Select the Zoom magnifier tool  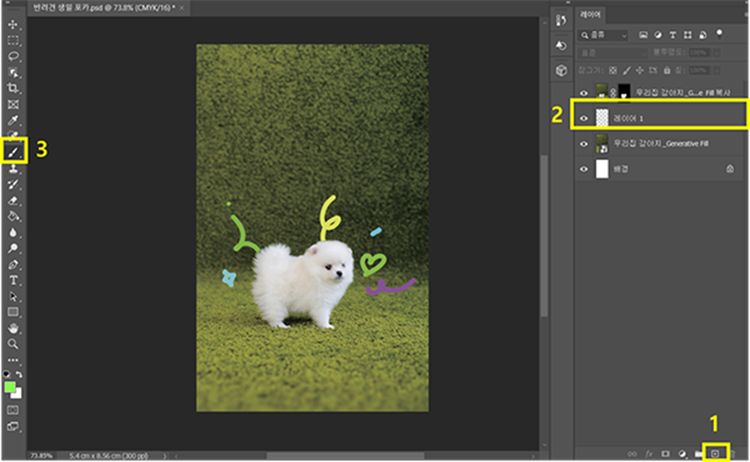coord(14,343)
